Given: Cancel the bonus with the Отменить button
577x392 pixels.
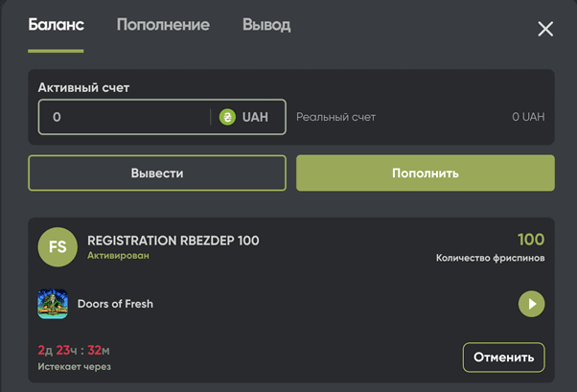Looking at the screenshot, I should [x=503, y=357].
